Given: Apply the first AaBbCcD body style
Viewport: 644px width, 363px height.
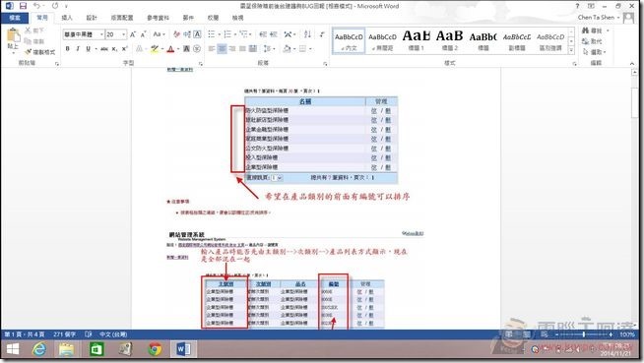Looking at the screenshot, I should (x=349, y=40).
